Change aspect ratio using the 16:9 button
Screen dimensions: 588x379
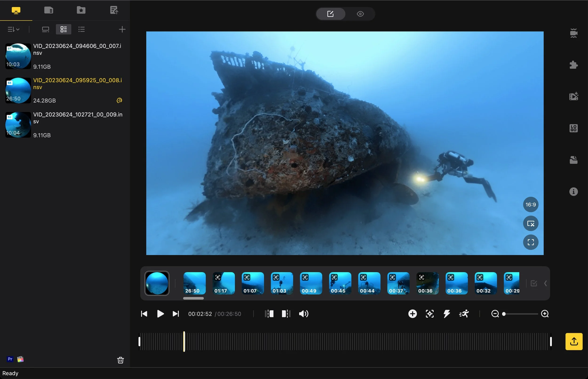(530, 204)
